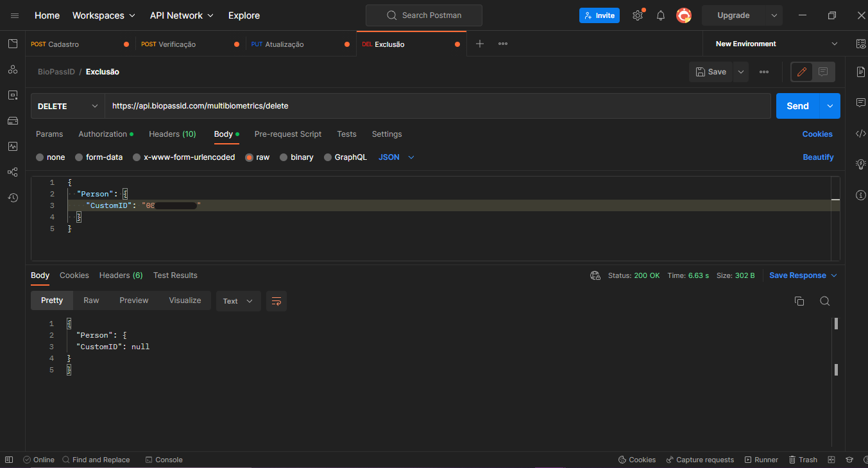Viewport: 868px width, 468px height.
Task: Expand Upgrade dropdown arrow
Action: pos(774,15)
